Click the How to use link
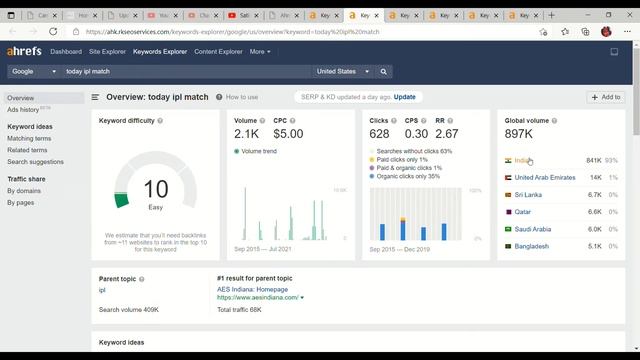 click(242, 97)
